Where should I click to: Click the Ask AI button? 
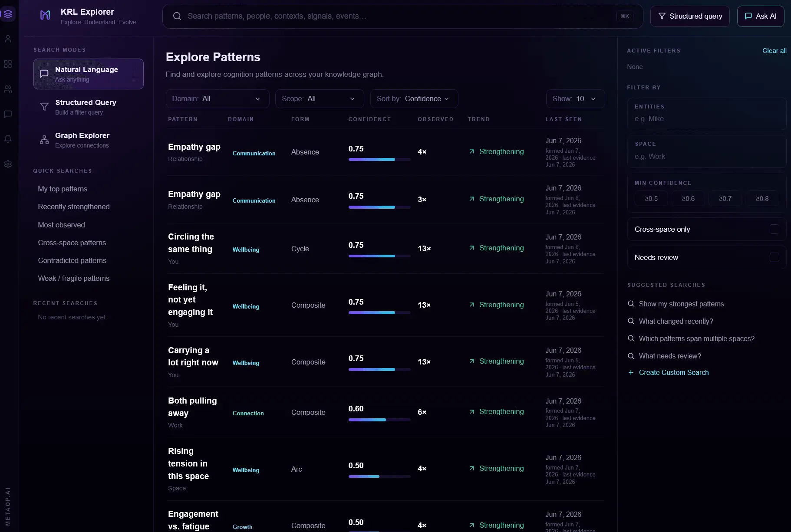761,16
